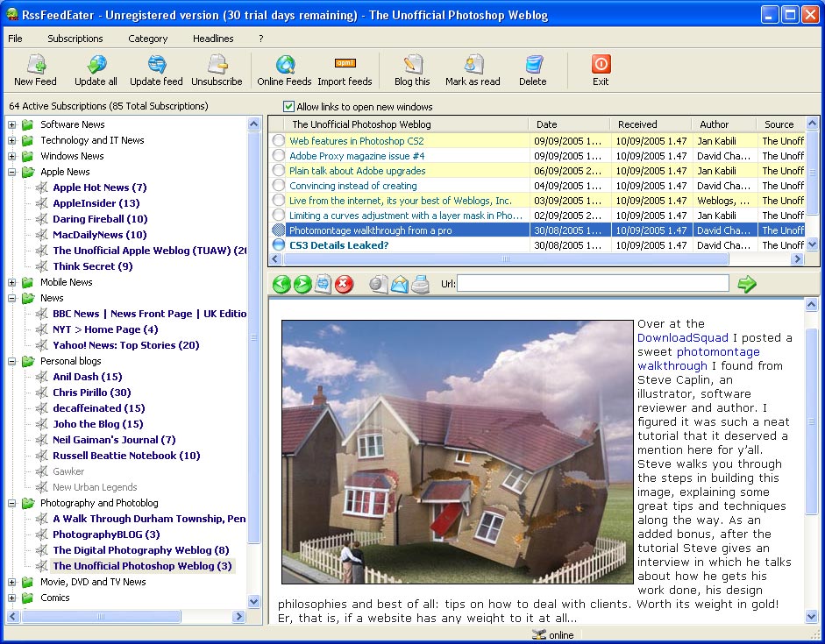Click the envelope email icon
Viewport: 825px width, 644px height.
tap(399, 285)
